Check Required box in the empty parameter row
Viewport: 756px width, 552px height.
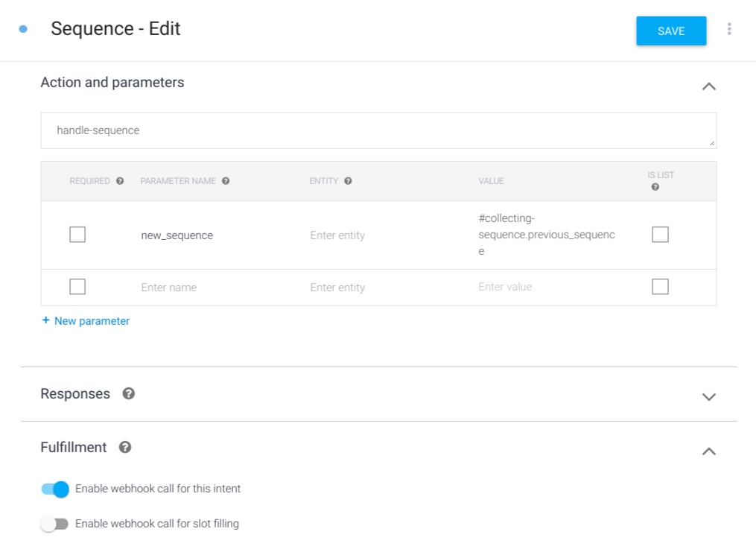tap(77, 287)
